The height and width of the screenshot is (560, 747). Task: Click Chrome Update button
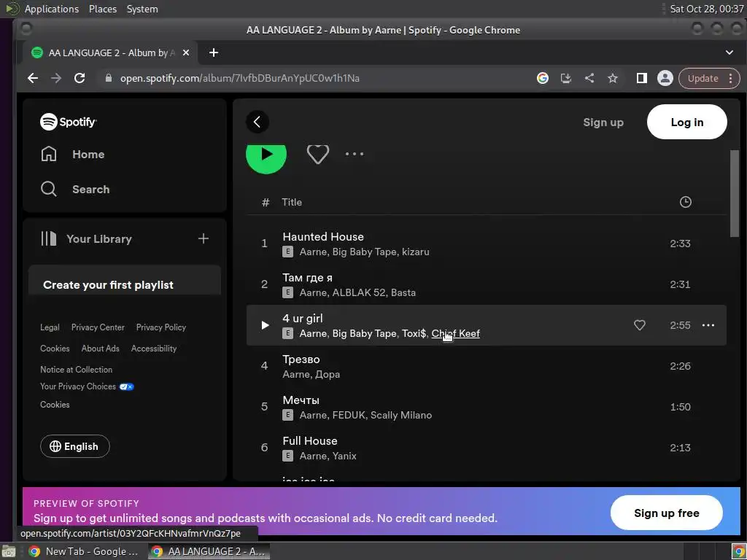703,79
